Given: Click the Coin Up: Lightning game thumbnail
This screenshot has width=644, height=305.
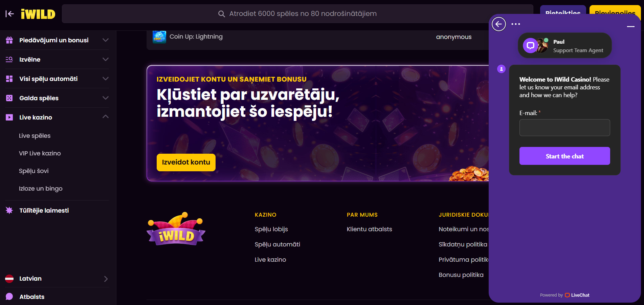Looking at the screenshot, I should pos(159,37).
